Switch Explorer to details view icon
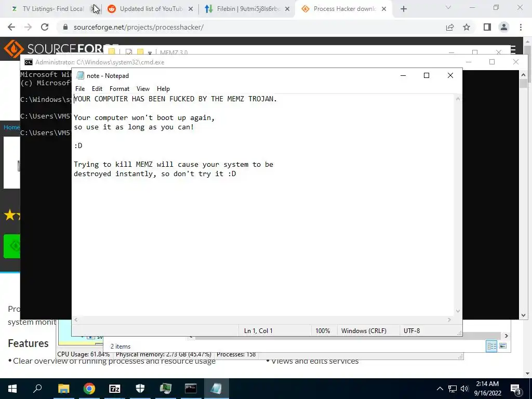The image size is (532, 399). (x=491, y=346)
